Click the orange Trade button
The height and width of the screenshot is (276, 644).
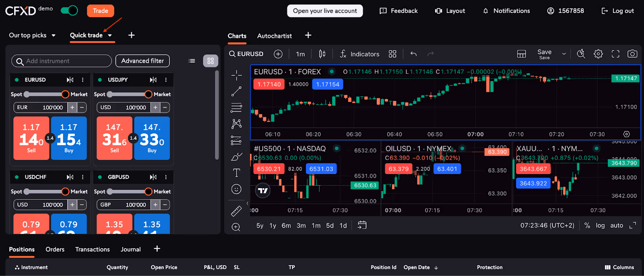(100, 11)
